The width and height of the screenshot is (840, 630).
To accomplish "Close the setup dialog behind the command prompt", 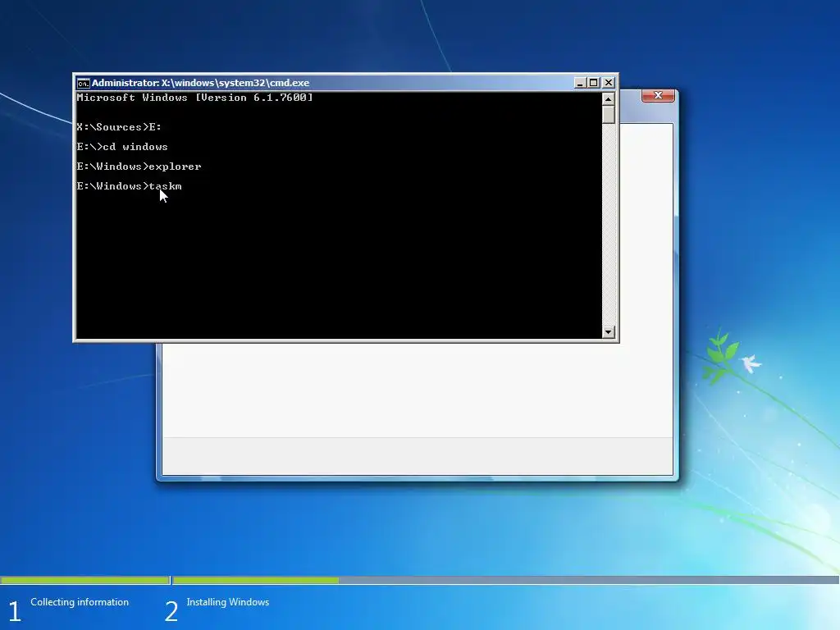I will tap(658, 95).
